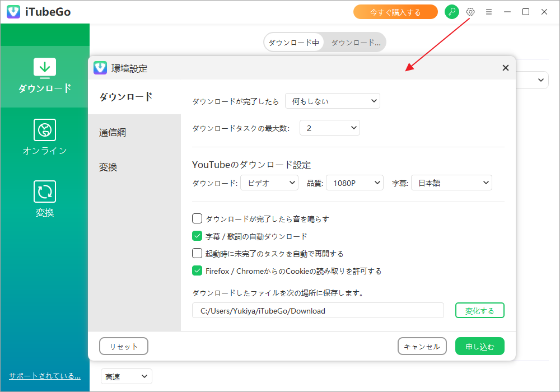The width and height of the screenshot is (560, 392).
Task: Close the 環境設定 dialog
Action: [x=505, y=68]
